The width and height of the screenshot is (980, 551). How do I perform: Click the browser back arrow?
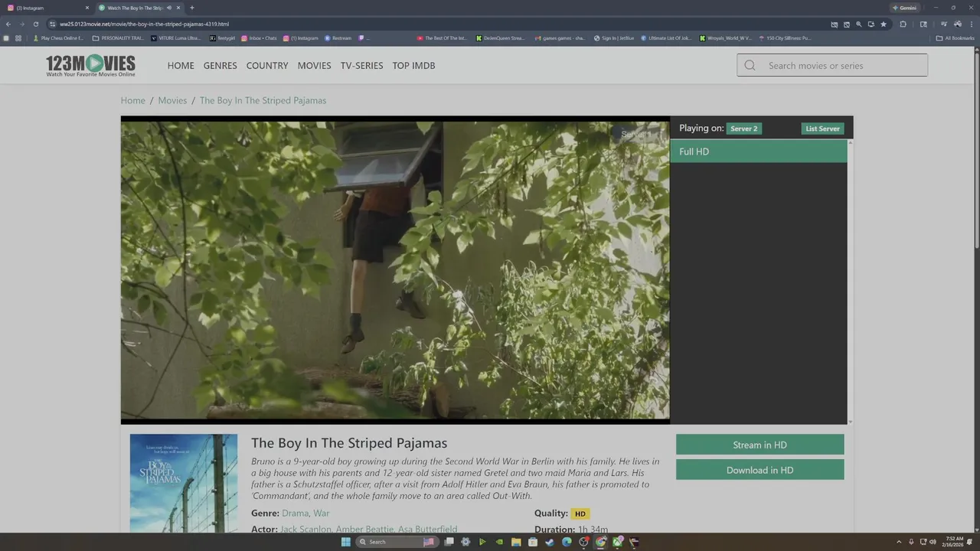(x=8, y=24)
